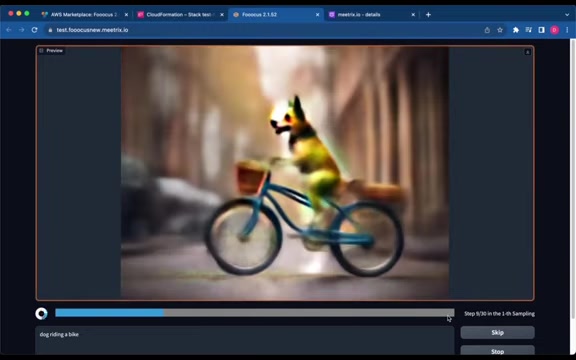Click the AWS Marketplace tab favicon
The image size is (576, 360).
click(44, 15)
